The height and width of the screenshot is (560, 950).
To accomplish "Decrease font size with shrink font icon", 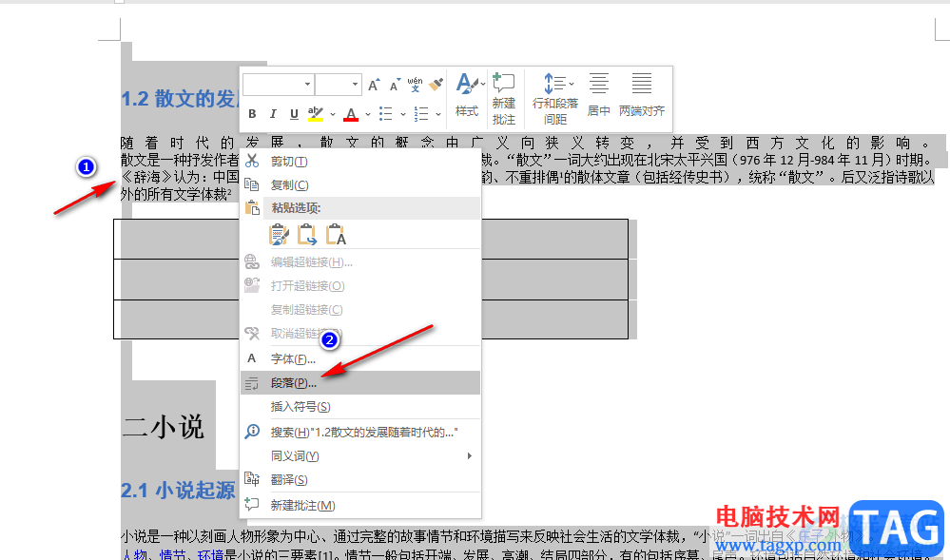I will 395,85.
